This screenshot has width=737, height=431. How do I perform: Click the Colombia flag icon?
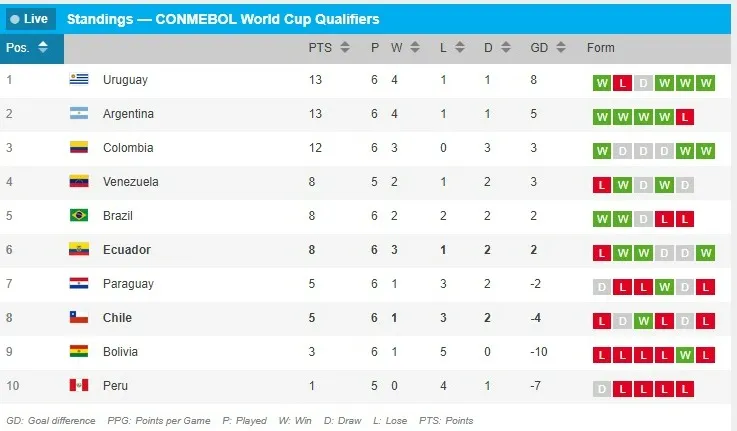tap(79, 148)
